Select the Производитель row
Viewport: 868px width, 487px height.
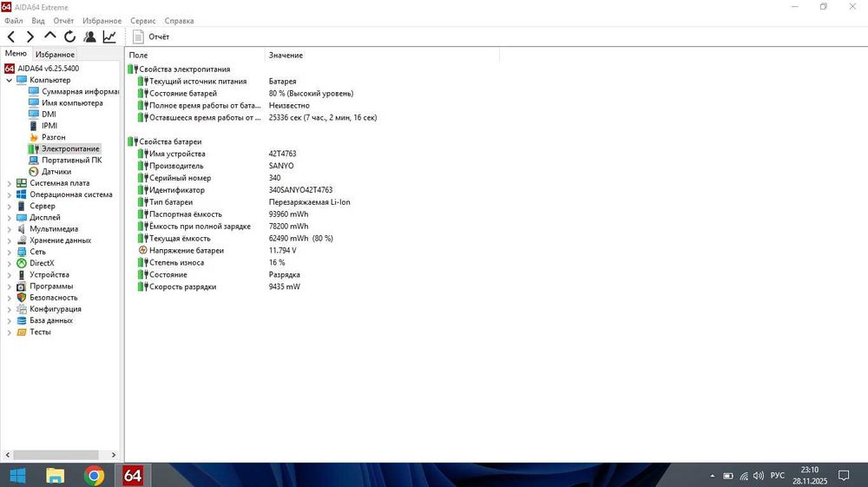tap(312, 166)
